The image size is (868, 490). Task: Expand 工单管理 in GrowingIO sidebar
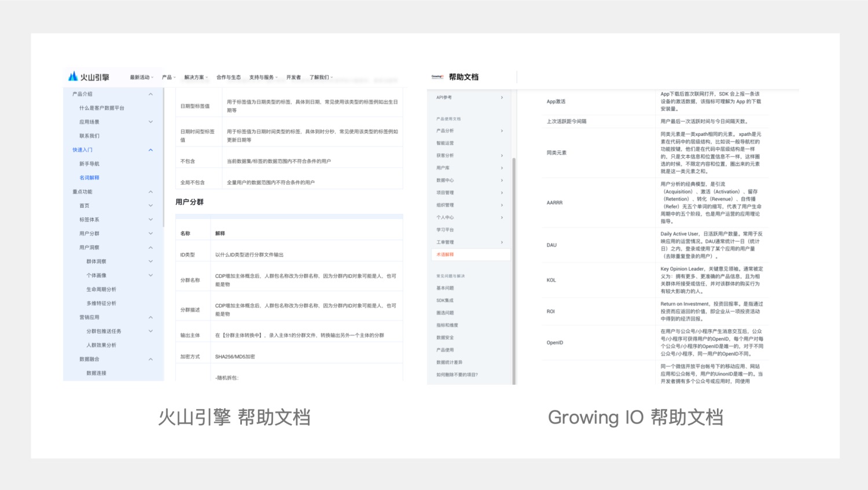[502, 242]
